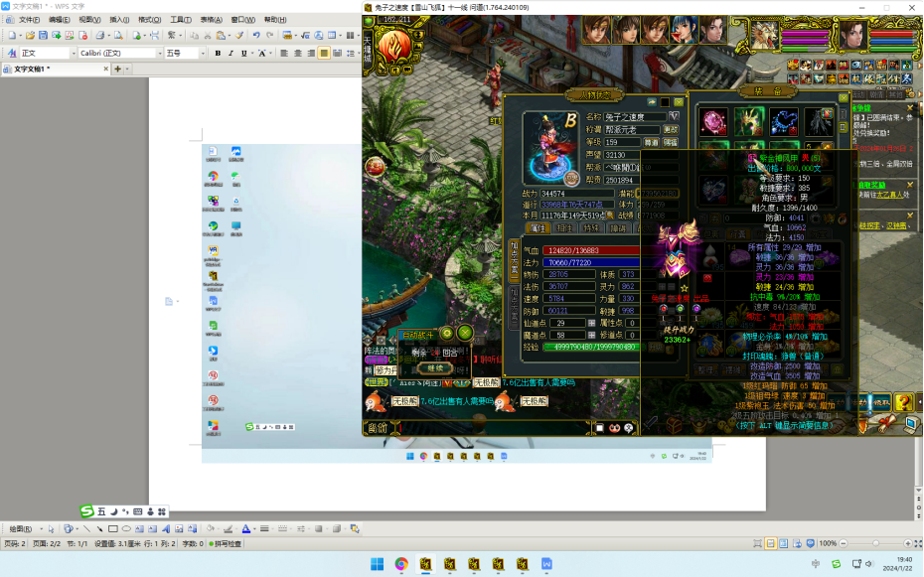Select the 属性 tab in character panel
Image resolution: width=924 pixels, height=577 pixels.
coord(539,228)
